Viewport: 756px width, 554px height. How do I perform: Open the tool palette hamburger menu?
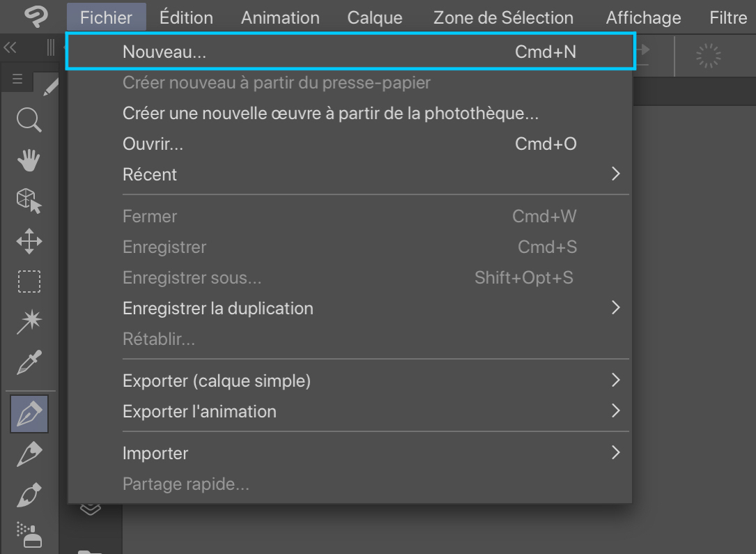(17, 79)
